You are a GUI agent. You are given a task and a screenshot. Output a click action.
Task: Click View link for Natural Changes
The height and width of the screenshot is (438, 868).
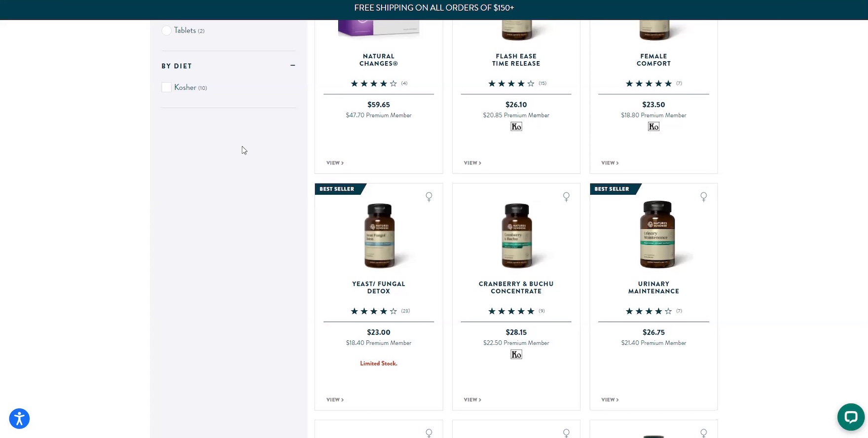click(x=335, y=163)
